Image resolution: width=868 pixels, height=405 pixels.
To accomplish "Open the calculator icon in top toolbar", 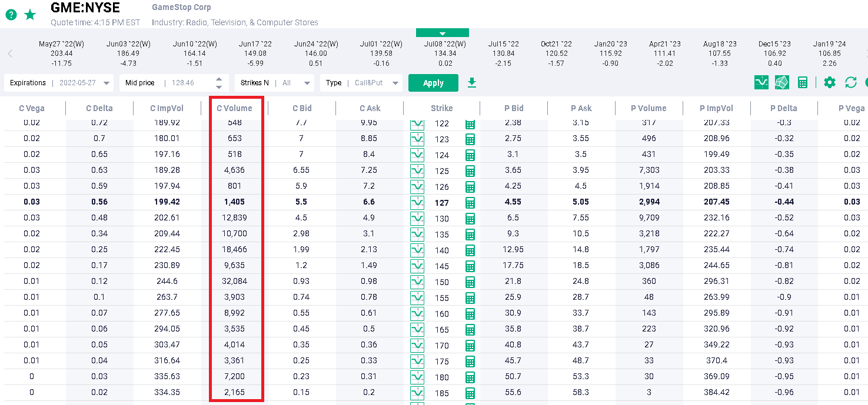I will click(803, 82).
